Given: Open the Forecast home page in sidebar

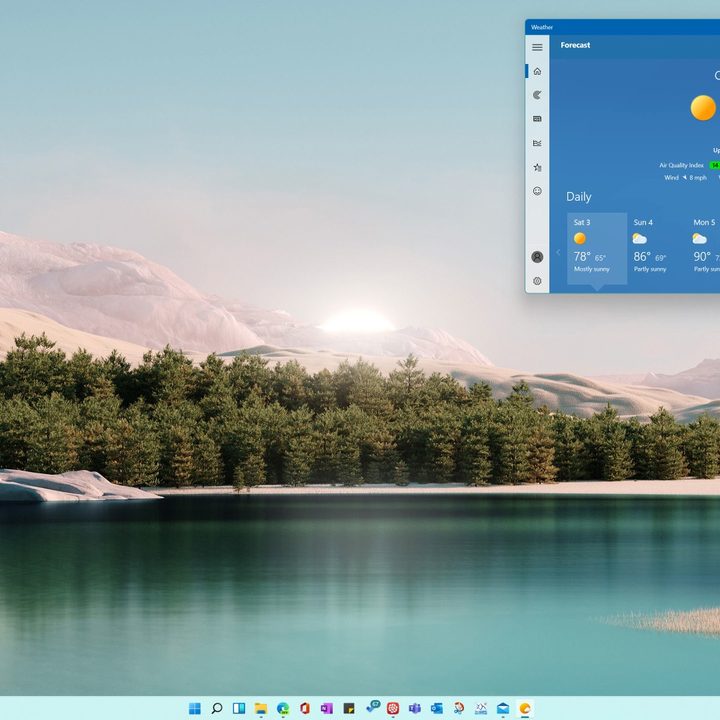Looking at the screenshot, I should (537, 71).
